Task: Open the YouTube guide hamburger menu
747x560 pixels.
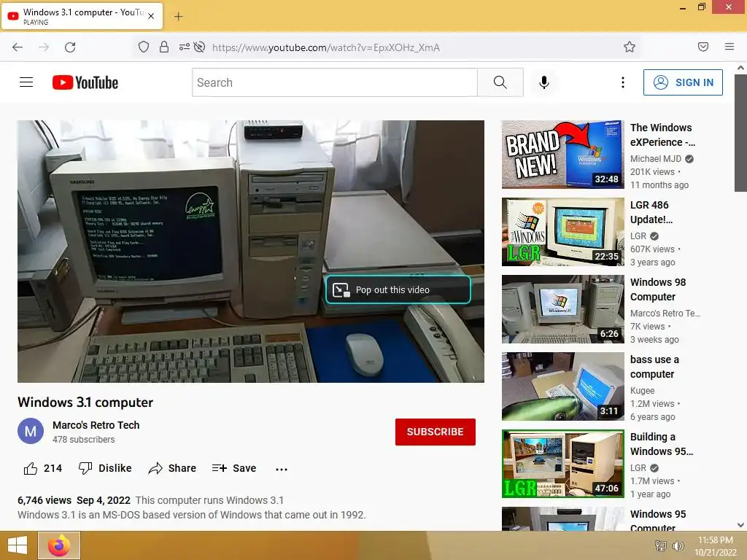Action: click(x=26, y=82)
